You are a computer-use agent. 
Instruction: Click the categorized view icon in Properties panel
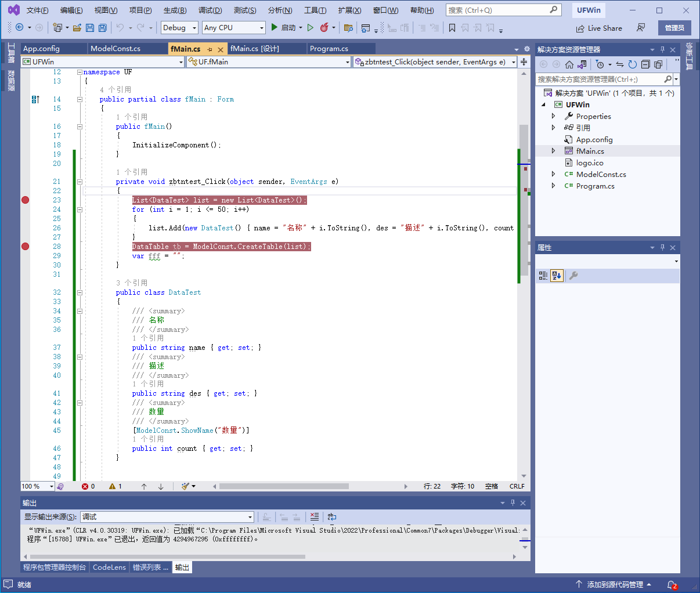tap(543, 276)
